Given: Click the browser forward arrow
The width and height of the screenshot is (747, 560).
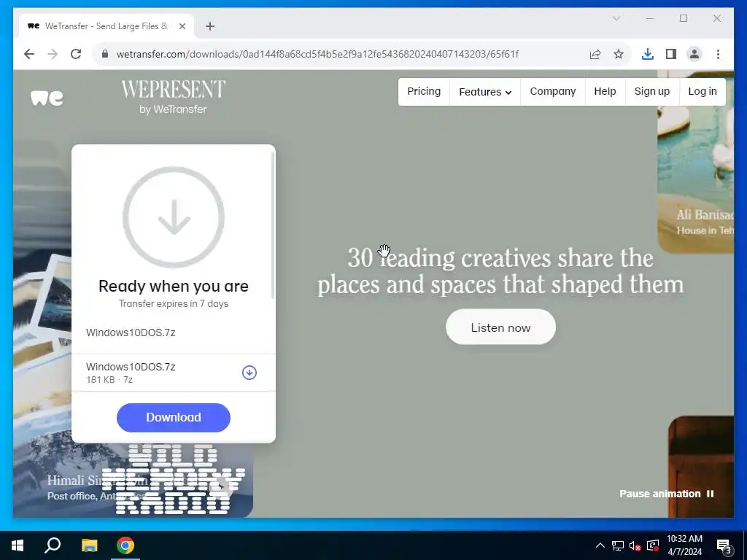Looking at the screenshot, I should 53,54.
